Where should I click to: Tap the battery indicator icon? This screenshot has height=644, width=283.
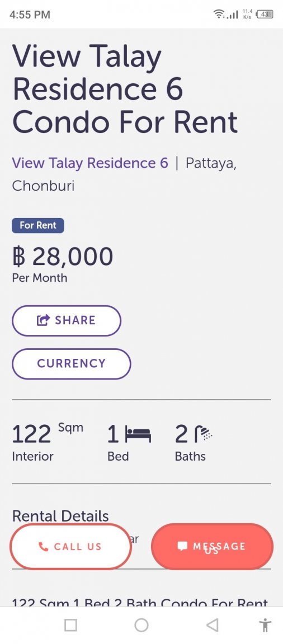[x=264, y=15]
